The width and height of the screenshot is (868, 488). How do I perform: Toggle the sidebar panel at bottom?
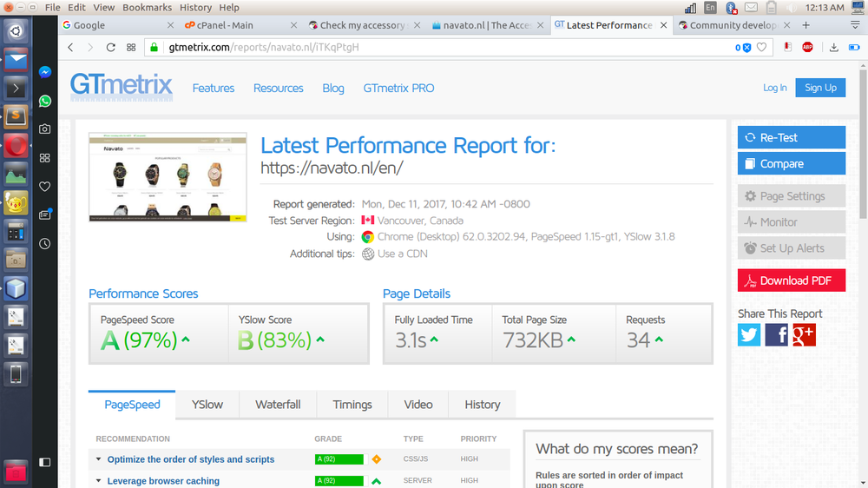coord(45,462)
